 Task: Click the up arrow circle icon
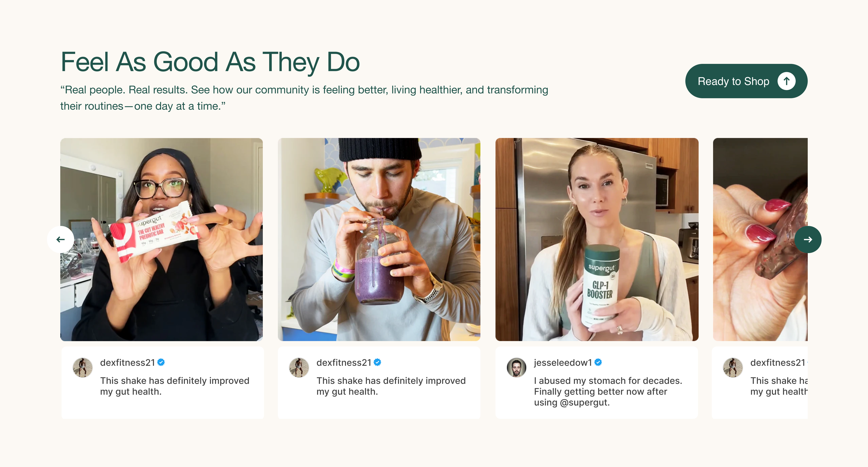tap(786, 81)
